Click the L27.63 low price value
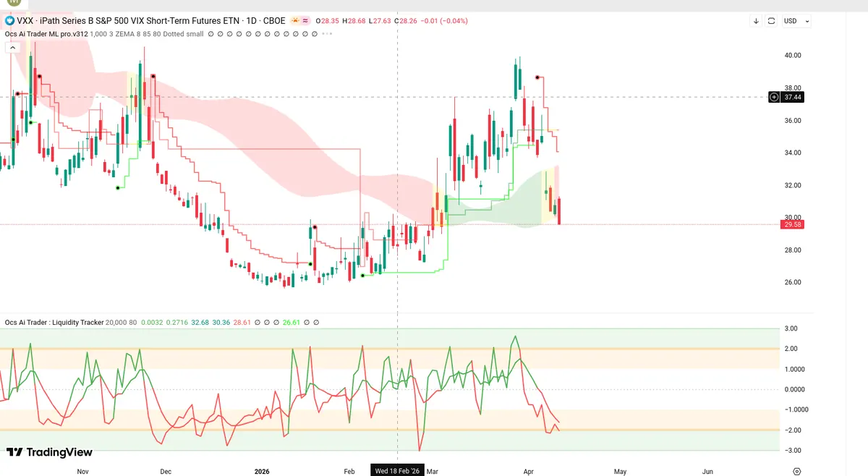The height and width of the screenshot is (476, 868). (x=379, y=21)
